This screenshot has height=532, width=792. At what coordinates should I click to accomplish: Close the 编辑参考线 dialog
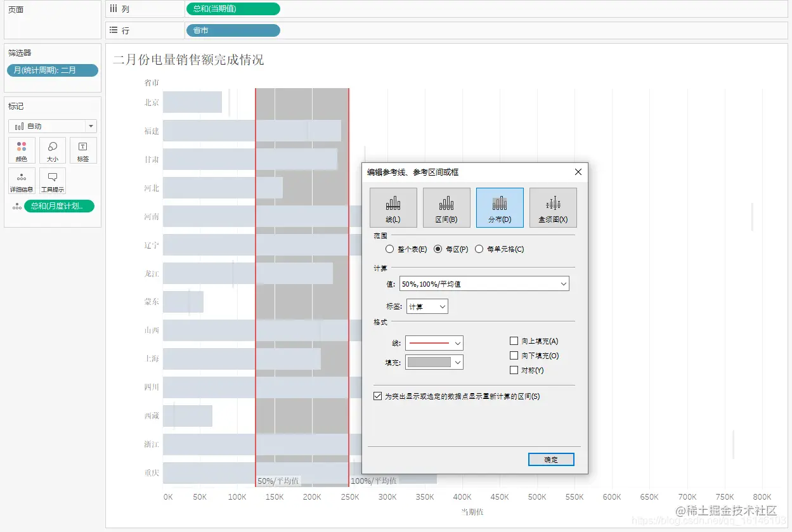(x=578, y=172)
